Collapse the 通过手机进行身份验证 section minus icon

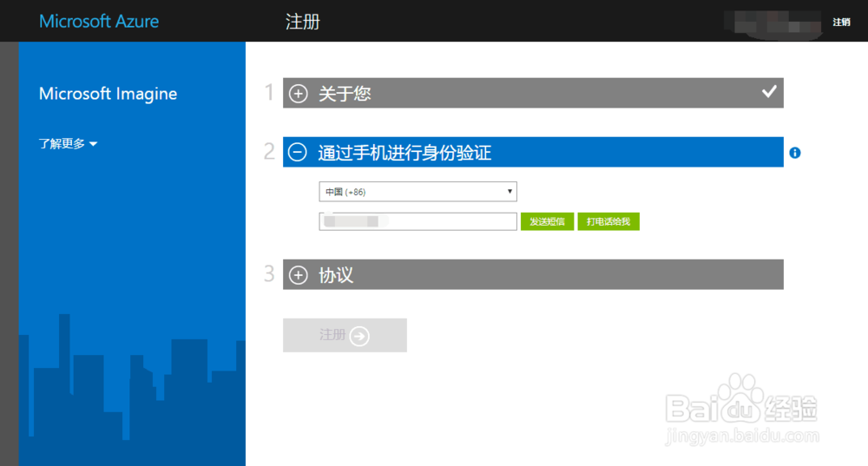tap(298, 152)
